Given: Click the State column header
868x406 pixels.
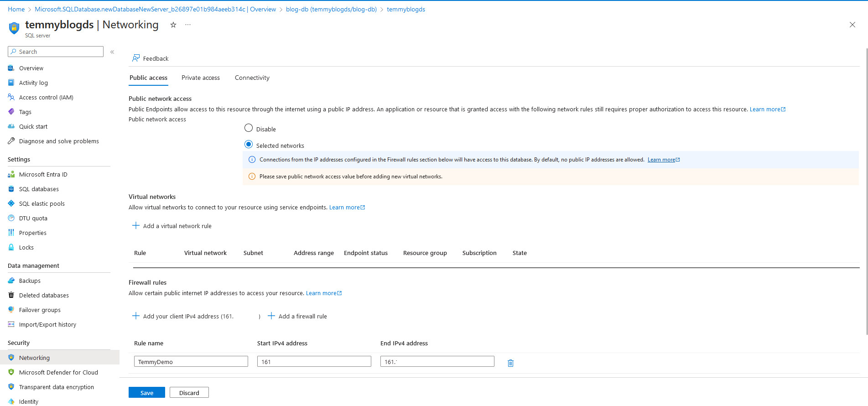Looking at the screenshot, I should click(x=520, y=253).
